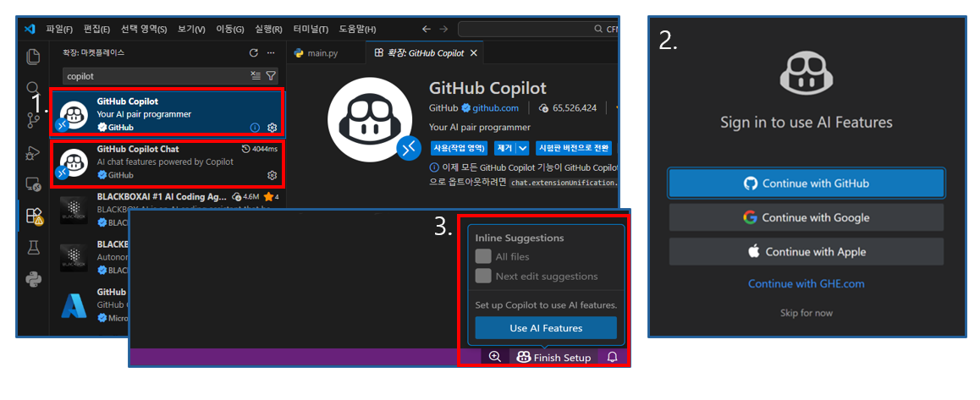
Task: Click the copilot extension search field
Action: point(152,75)
